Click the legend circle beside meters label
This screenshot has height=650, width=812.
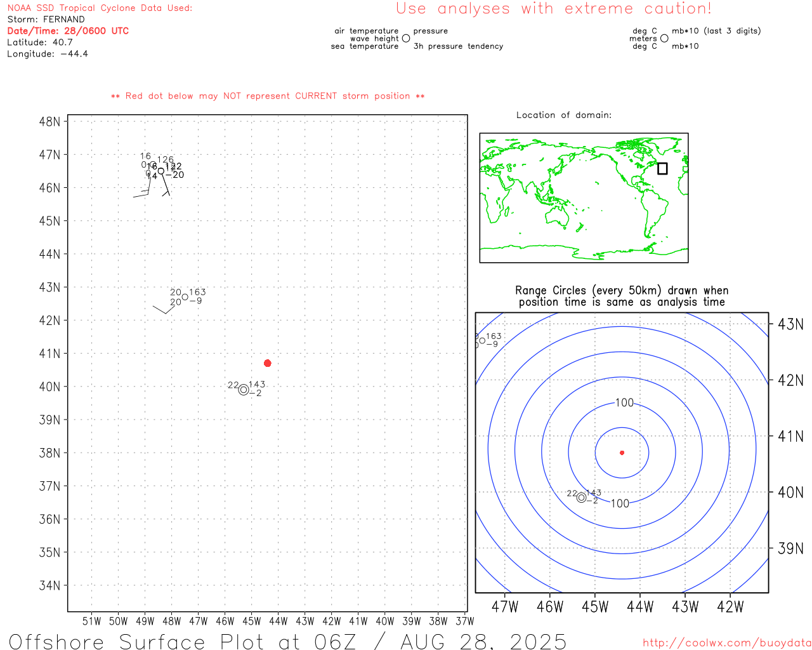[664, 38]
